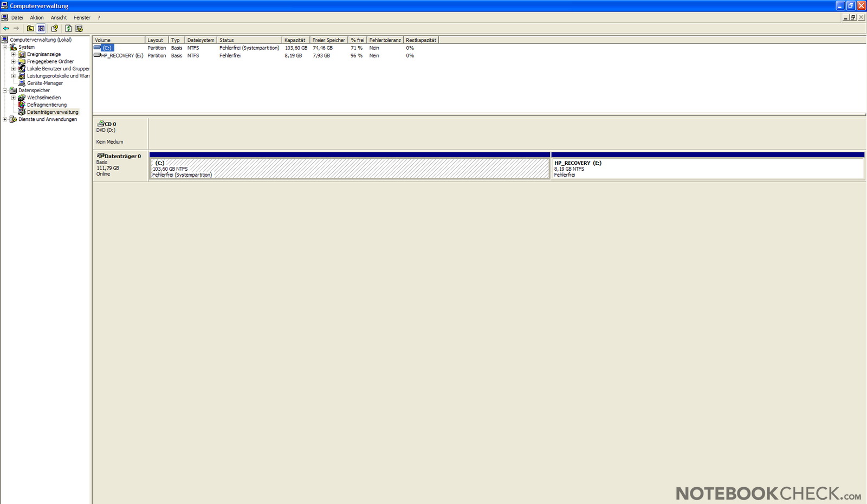Select Computerverwaltung (Lokal) root node
Viewport: 867px width, 504px height.
coord(41,40)
